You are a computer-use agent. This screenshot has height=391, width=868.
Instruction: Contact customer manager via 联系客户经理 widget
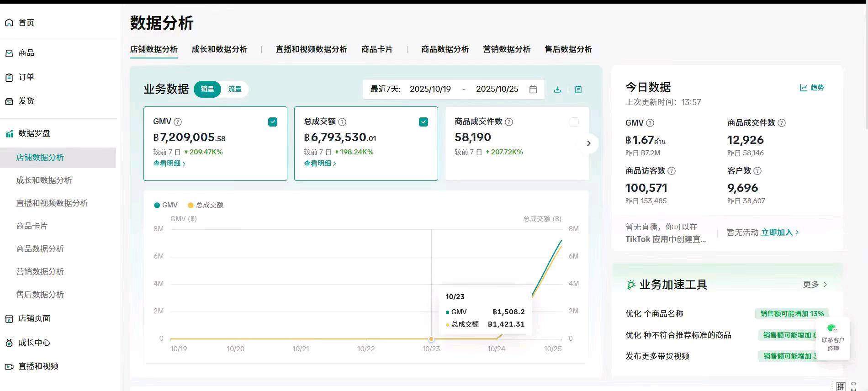832,338
